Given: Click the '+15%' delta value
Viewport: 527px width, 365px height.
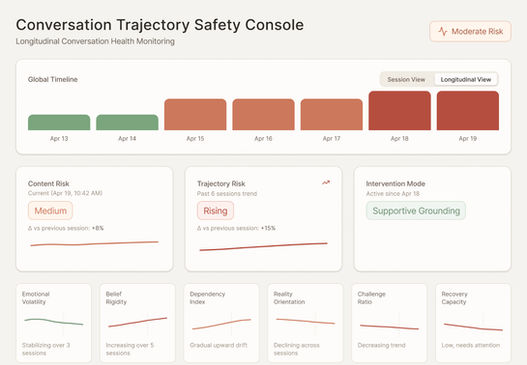Looking at the screenshot, I should pos(268,228).
